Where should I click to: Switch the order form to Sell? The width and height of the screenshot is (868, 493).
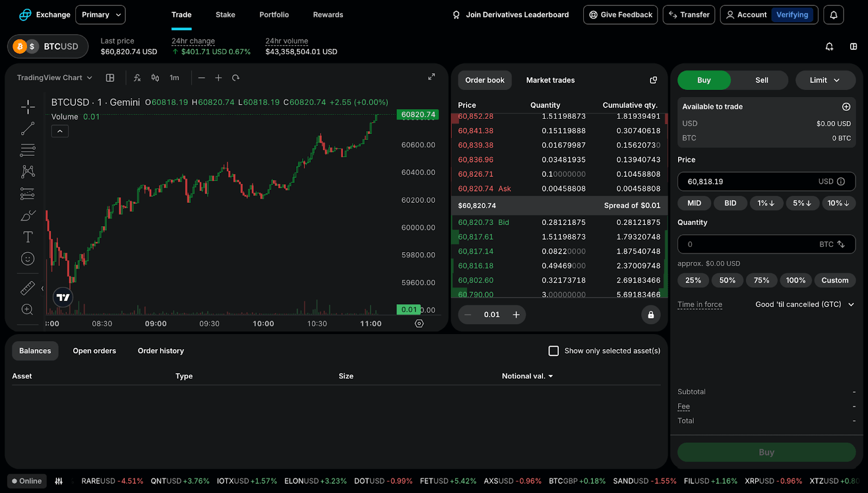pos(761,80)
